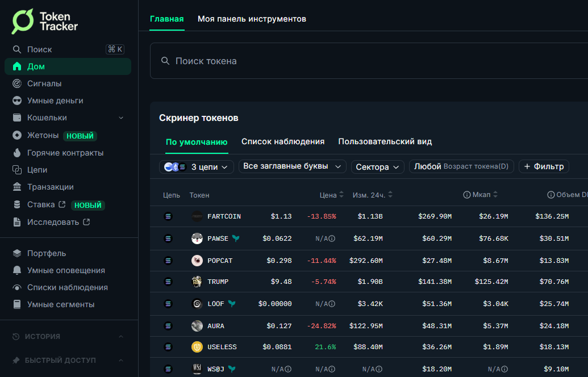Sort by Изм. 24ч. column arrows
588x377 pixels.
point(390,195)
